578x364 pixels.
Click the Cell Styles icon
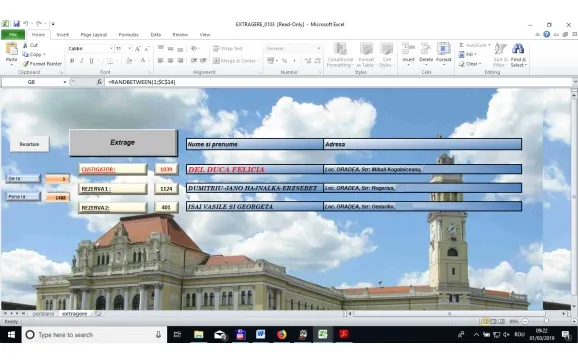tap(386, 49)
